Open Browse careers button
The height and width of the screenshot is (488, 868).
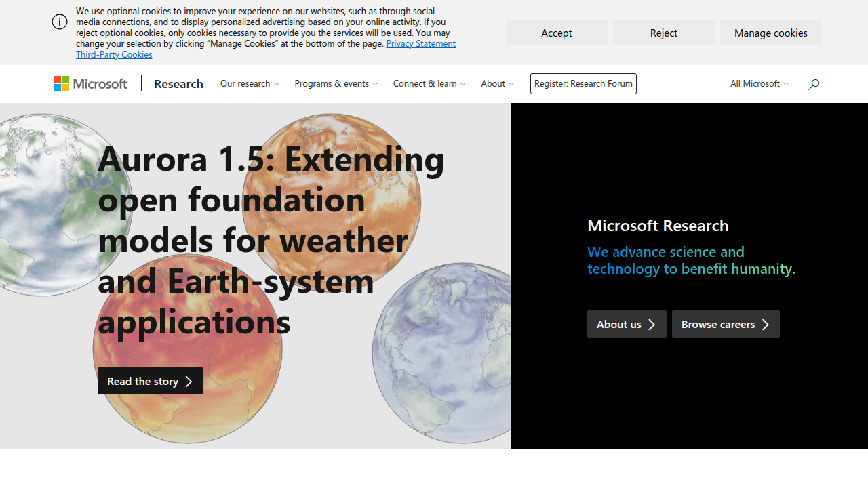726,324
